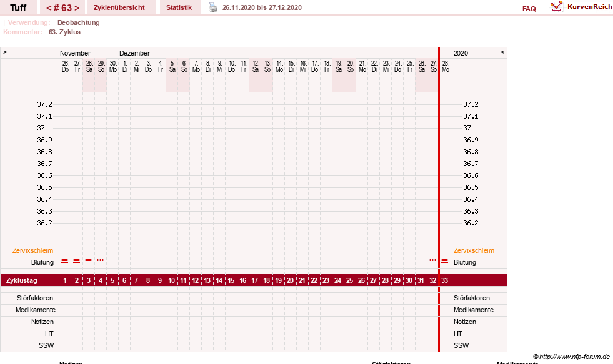Click the right Blutung row label
Image resolution: width=613 pixels, height=364 pixels.
(x=464, y=262)
